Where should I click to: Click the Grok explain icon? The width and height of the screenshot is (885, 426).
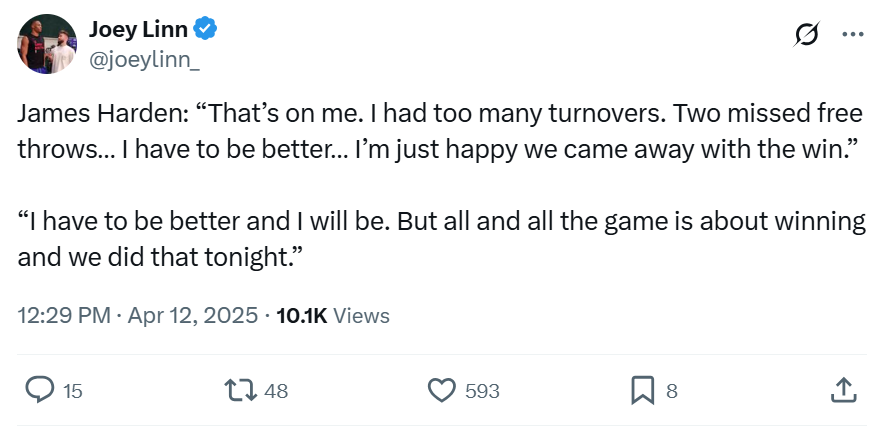click(x=805, y=34)
